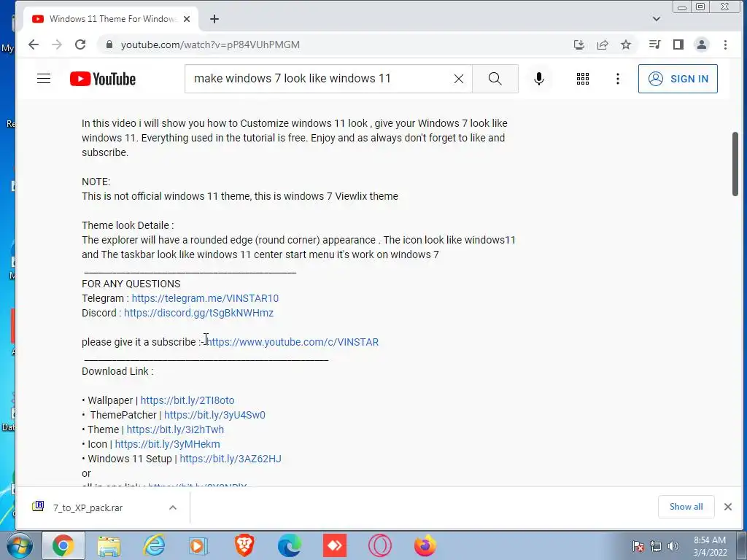Click the 'Download Link :' text
This screenshot has height=560, width=747.
(x=117, y=371)
